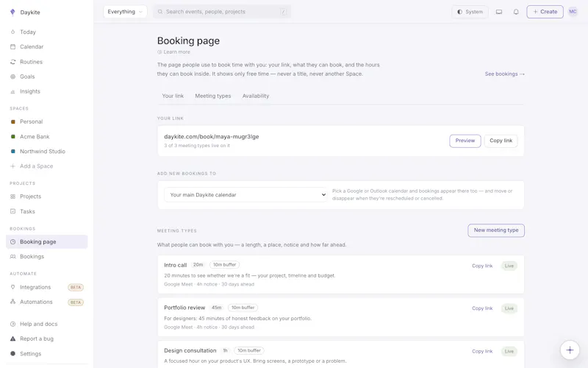Image resolution: width=588 pixels, height=368 pixels.
Task: Click the search magnifier icon
Action: click(x=160, y=12)
